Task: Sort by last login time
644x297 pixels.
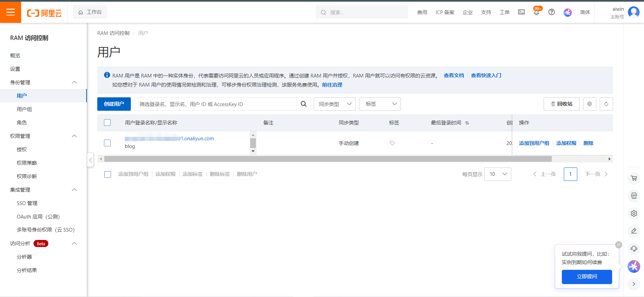Action: pos(467,123)
